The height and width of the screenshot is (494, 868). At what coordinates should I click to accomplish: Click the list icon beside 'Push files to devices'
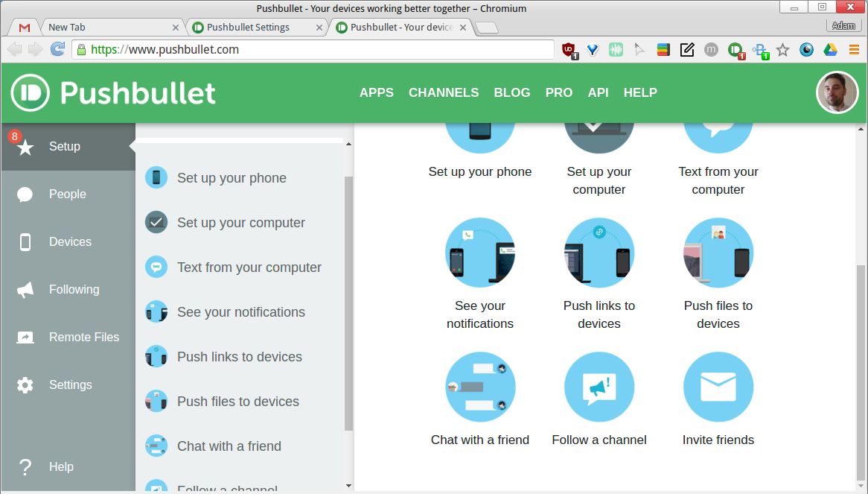(156, 401)
